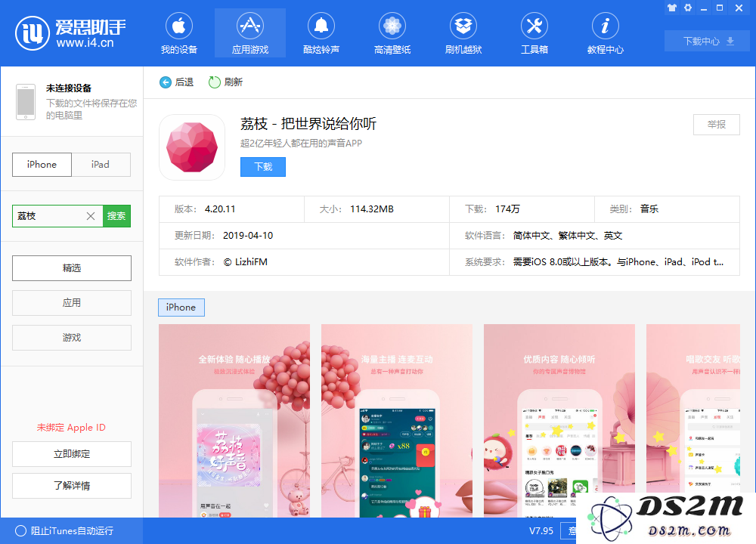Click subtitle 超2亿年轻人都在用的声音APP

[x=302, y=143]
